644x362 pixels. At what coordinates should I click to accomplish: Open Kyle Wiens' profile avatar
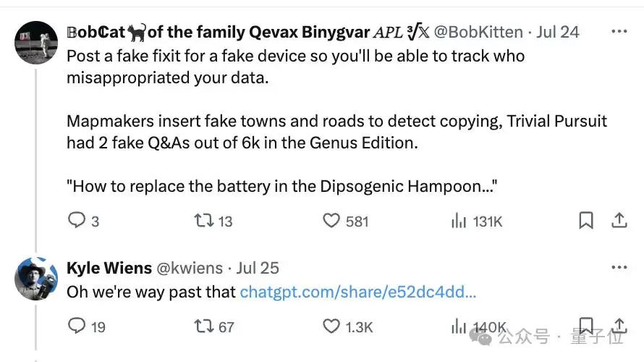coord(36,279)
